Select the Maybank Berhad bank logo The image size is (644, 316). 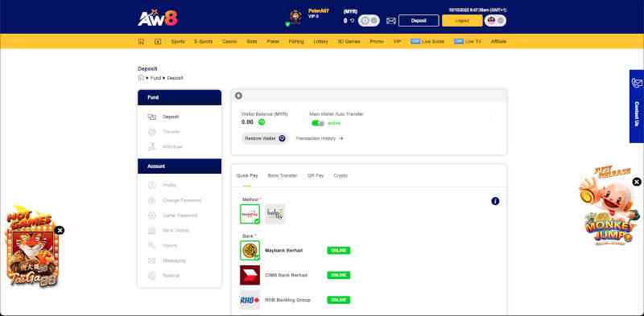point(250,250)
